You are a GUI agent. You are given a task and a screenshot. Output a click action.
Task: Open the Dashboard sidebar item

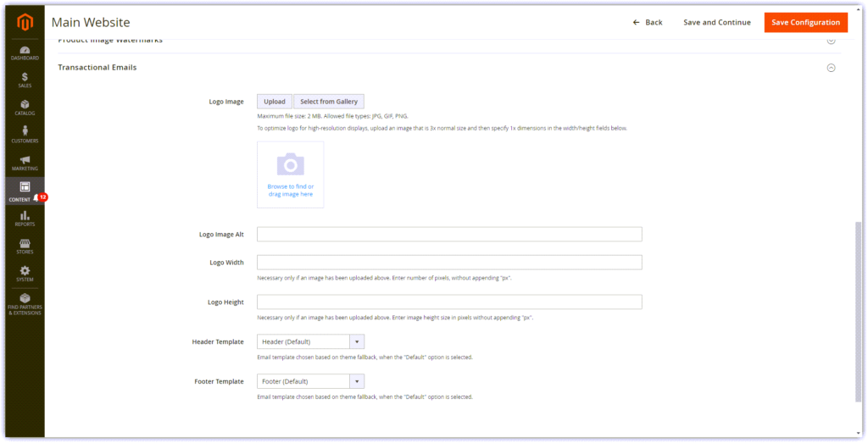pyautogui.click(x=25, y=53)
